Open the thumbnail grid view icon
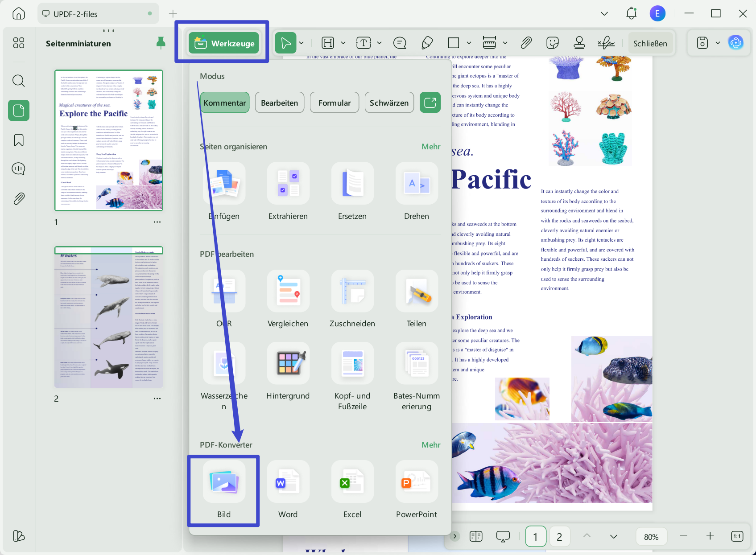The width and height of the screenshot is (756, 555). coord(19,43)
